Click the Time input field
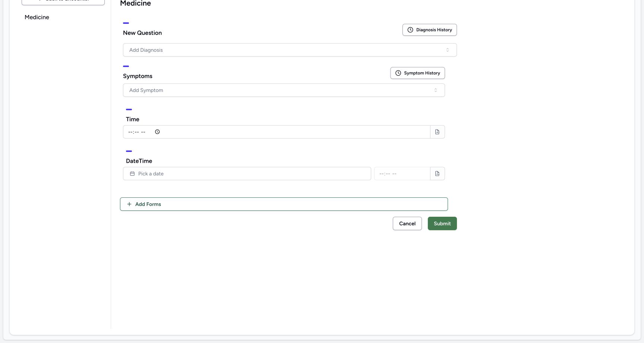644x343 pixels. 277,132
